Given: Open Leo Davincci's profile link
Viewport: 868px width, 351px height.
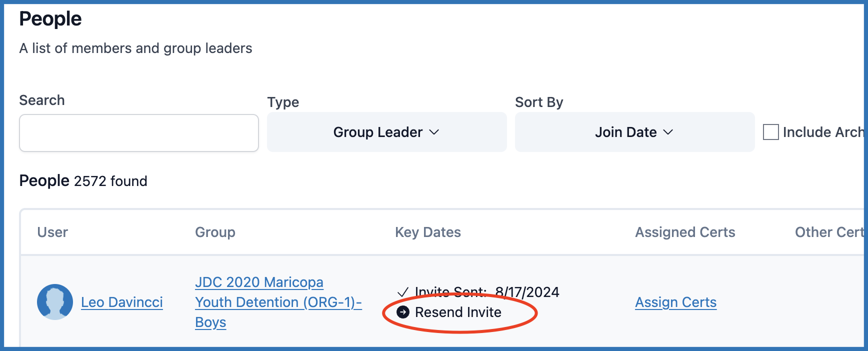Looking at the screenshot, I should click(x=122, y=302).
